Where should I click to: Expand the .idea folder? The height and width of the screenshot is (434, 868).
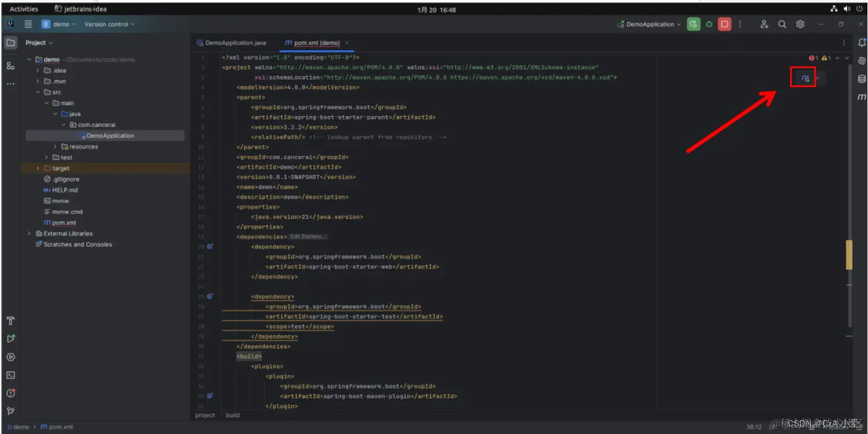coord(38,70)
